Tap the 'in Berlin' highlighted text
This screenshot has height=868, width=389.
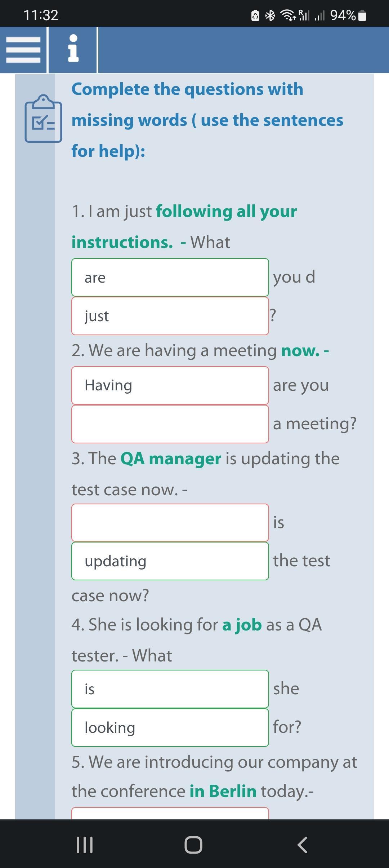pyautogui.click(x=223, y=791)
